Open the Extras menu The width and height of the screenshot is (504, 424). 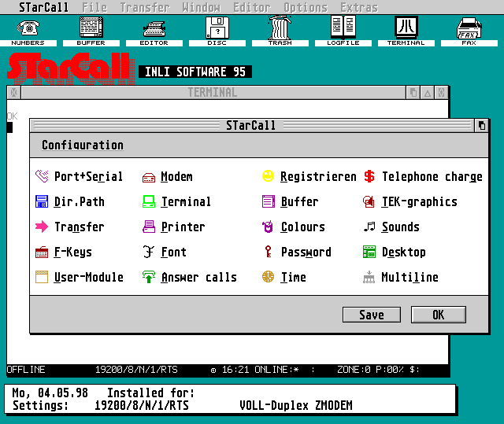tap(359, 7)
